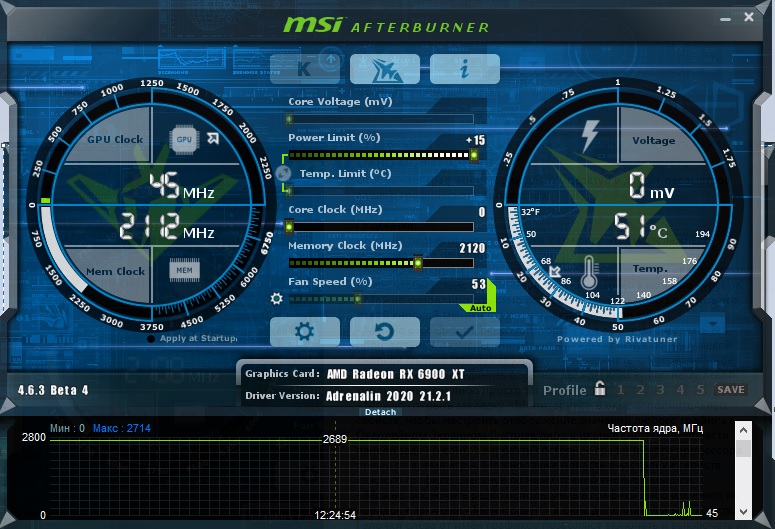The image size is (775, 529).
Task: Click the scroll up arrow in monitor graph
Action: 743,431
